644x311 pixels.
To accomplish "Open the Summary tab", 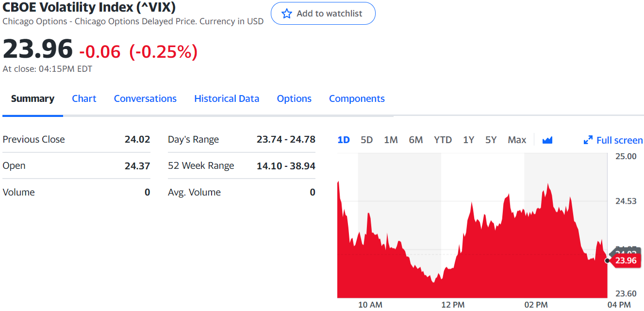I will 33,98.
